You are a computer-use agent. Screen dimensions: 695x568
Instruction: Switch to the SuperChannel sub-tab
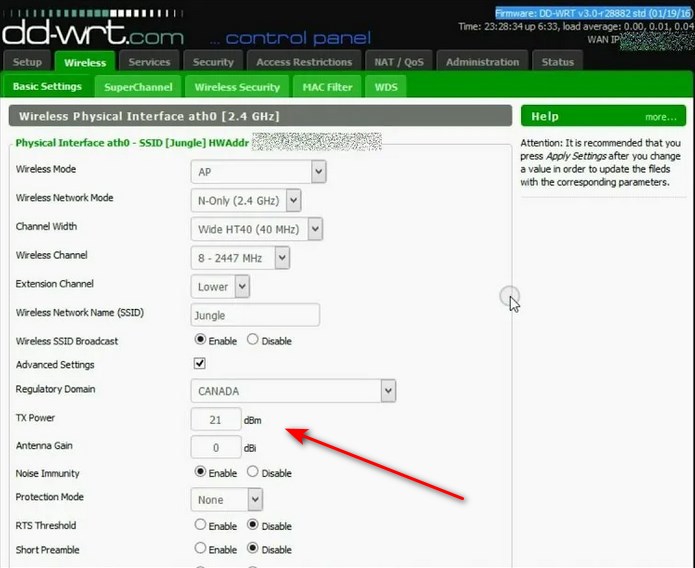[x=138, y=87]
